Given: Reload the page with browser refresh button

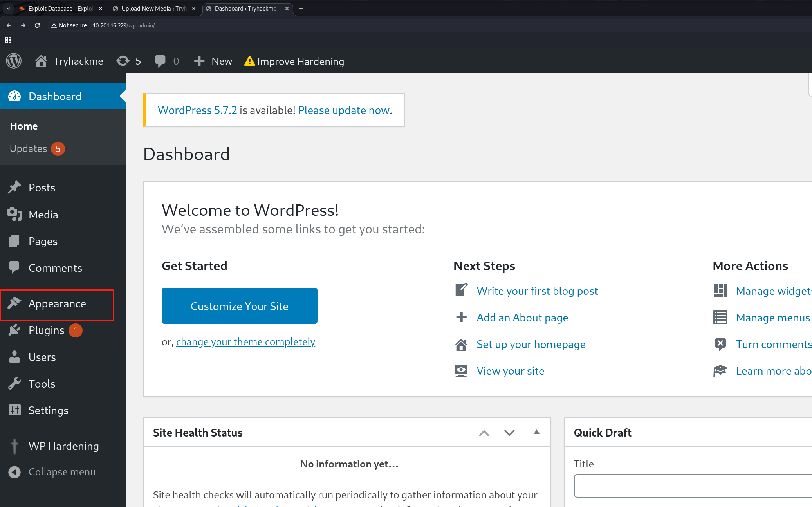Looking at the screenshot, I should click(x=37, y=25).
